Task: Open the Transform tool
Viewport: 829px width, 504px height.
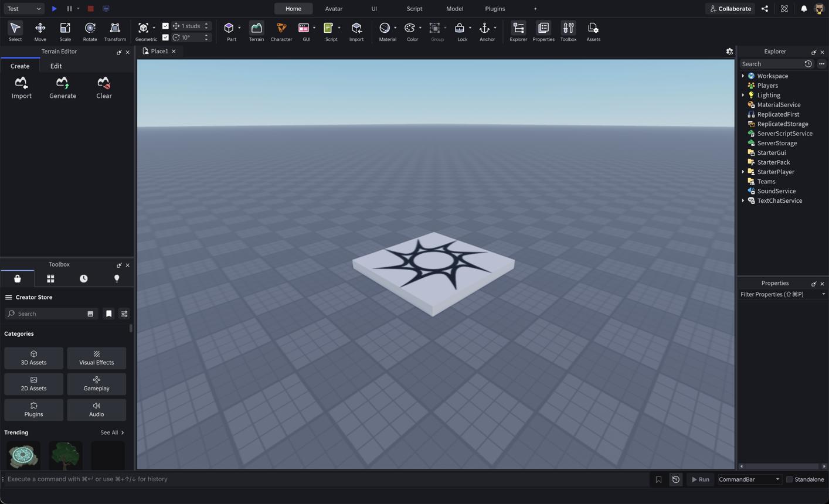Action: coord(115,31)
